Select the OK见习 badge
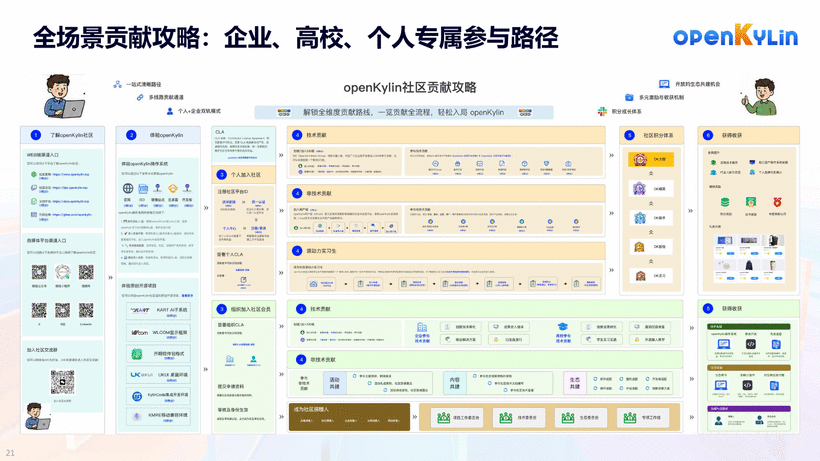The image size is (820, 461). coord(651,275)
